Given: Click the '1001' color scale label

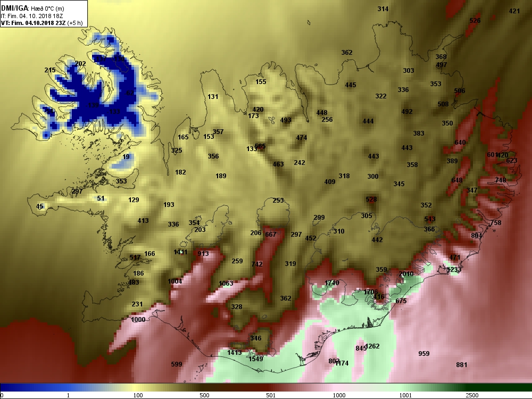Looking at the screenshot, I should (405, 395).
